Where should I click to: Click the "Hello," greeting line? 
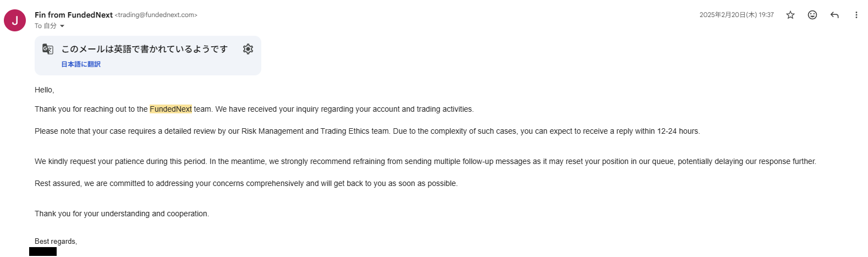tap(45, 90)
